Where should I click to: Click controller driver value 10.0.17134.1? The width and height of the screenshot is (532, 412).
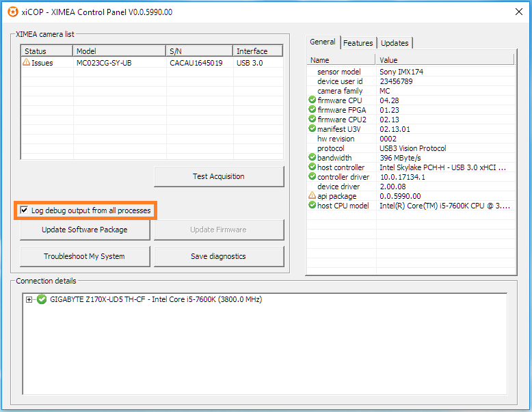[x=402, y=177]
